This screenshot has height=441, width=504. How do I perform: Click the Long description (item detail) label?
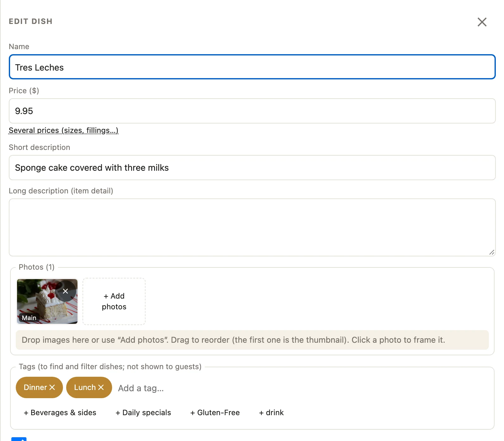click(61, 191)
